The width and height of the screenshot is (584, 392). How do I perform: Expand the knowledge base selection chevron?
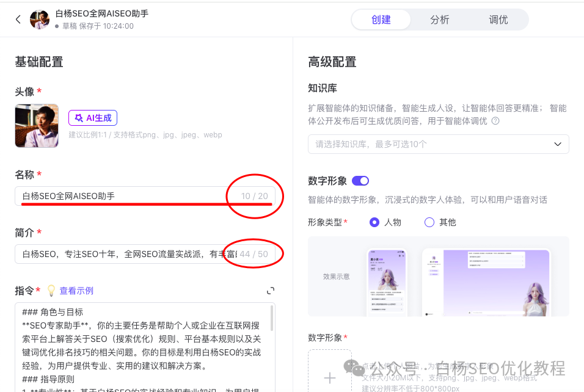(557, 144)
